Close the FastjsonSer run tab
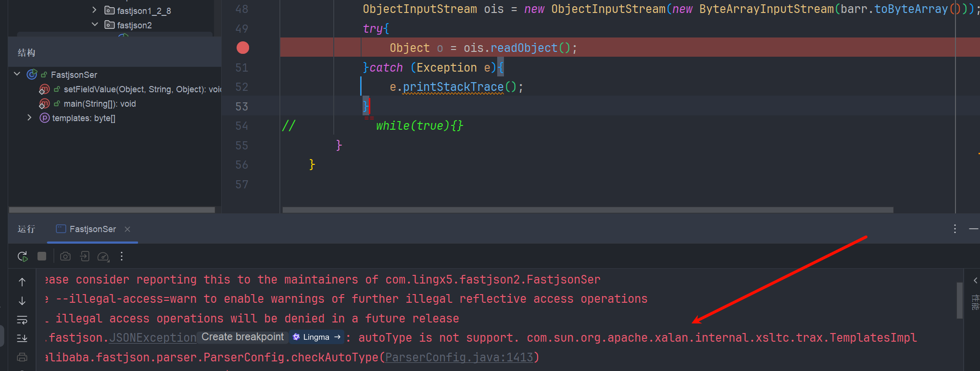The height and width of the screenshot is (371, 980). 127,229
